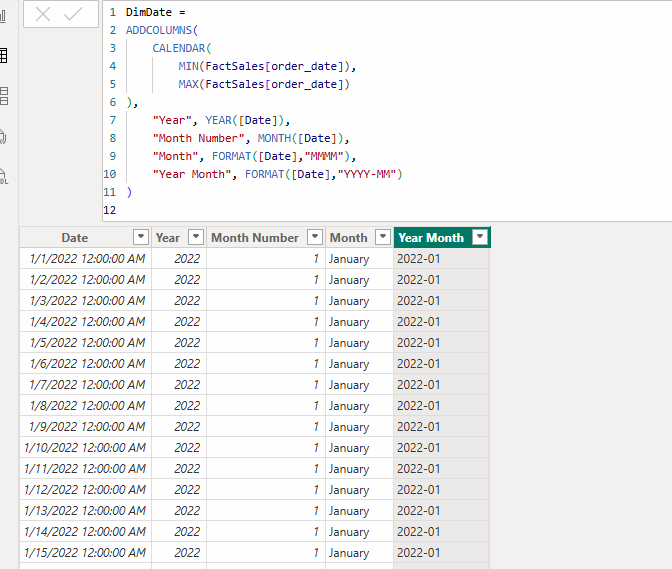Click cell 1/15/2022 12:00:00 AM
Image resolution: width=672 pixels, height=569 pixels.
(85, 553)
